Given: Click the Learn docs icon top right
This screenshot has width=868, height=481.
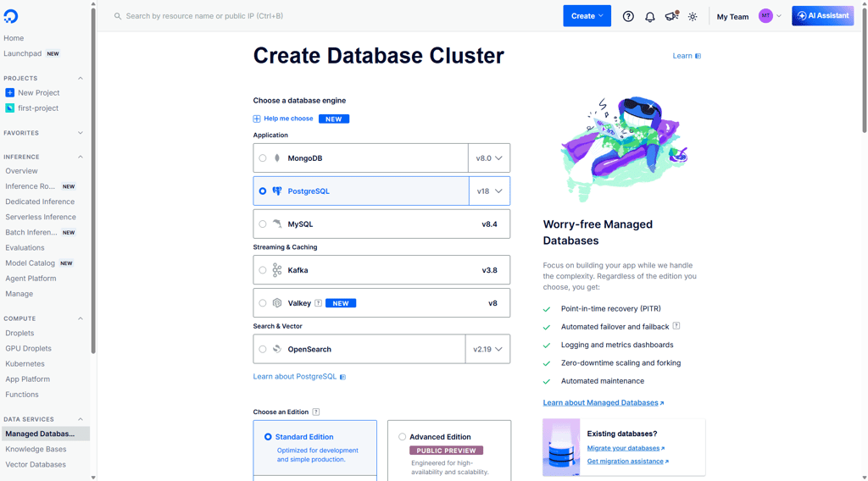Looking at the screenshot, I should 698,56.
